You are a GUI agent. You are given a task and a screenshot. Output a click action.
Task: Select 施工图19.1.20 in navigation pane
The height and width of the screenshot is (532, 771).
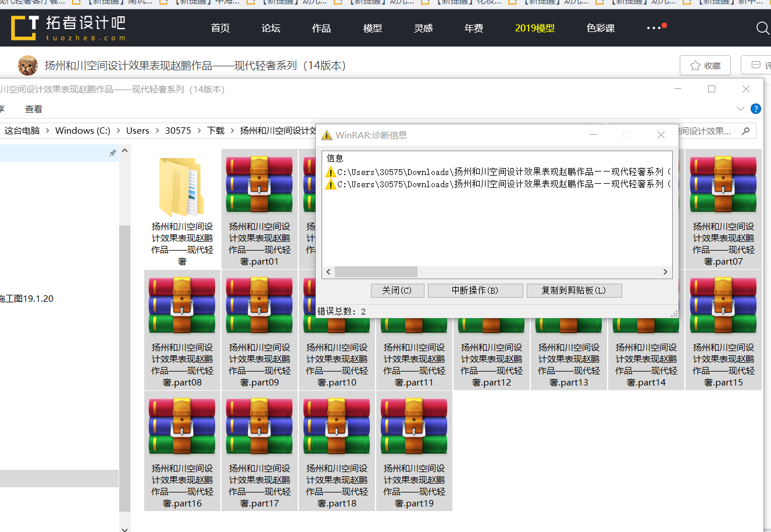point(27,298)
